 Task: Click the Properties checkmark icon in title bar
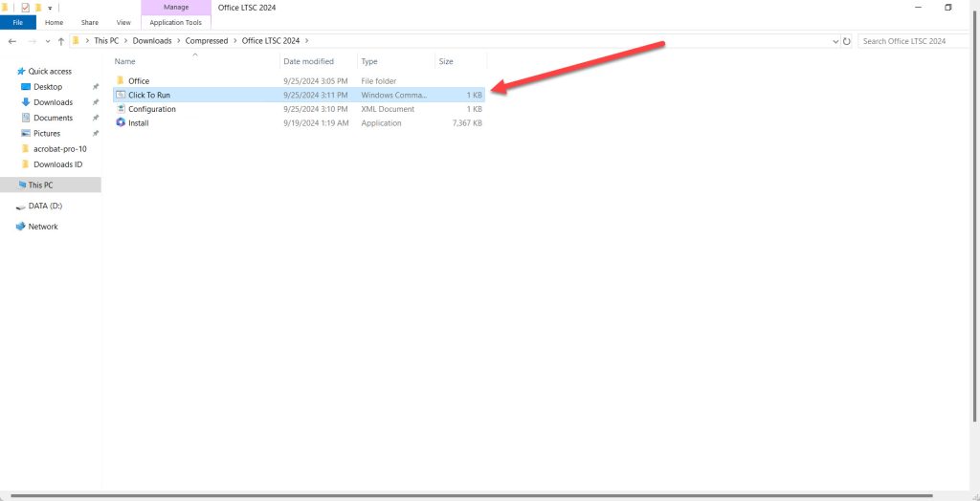coord(26,8)
